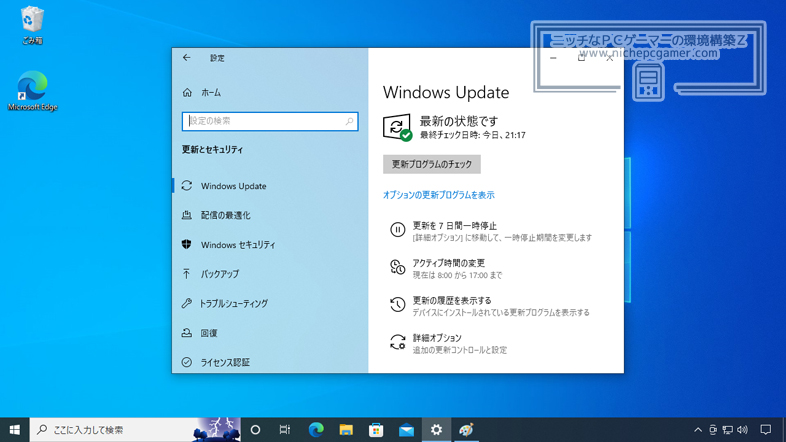Click the search magnifier in 設定の検索 box
This screenshot has width=786, height=442.
(349, 121)
